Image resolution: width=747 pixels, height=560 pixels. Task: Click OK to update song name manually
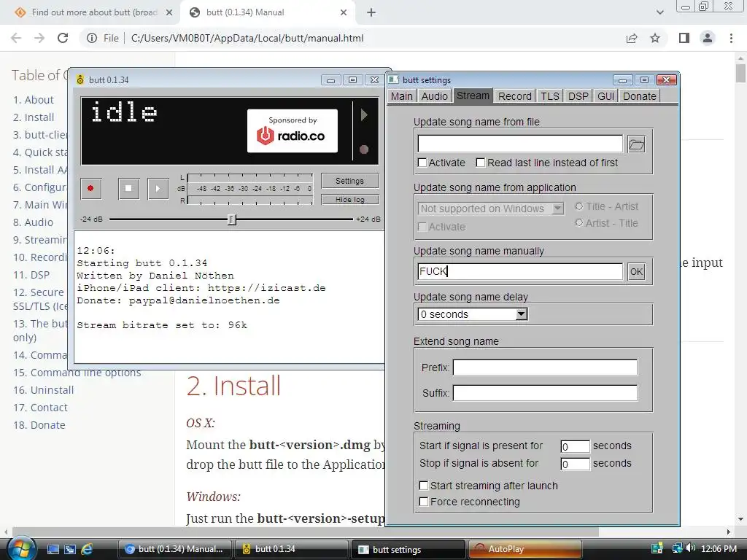point(636,271)
